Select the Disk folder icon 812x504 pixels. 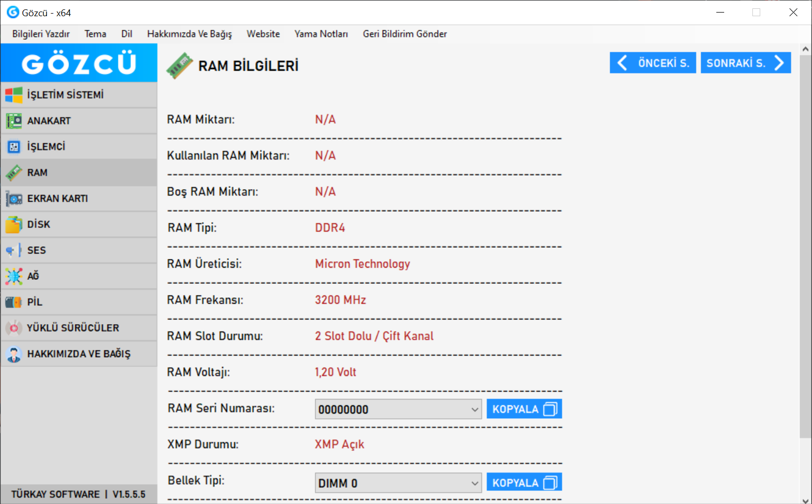tap(14, 225)
